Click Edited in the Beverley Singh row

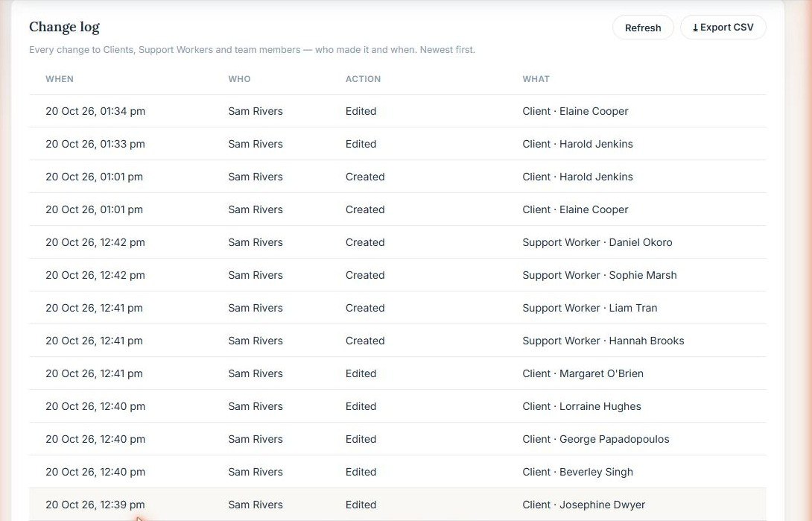click(361, 472)
